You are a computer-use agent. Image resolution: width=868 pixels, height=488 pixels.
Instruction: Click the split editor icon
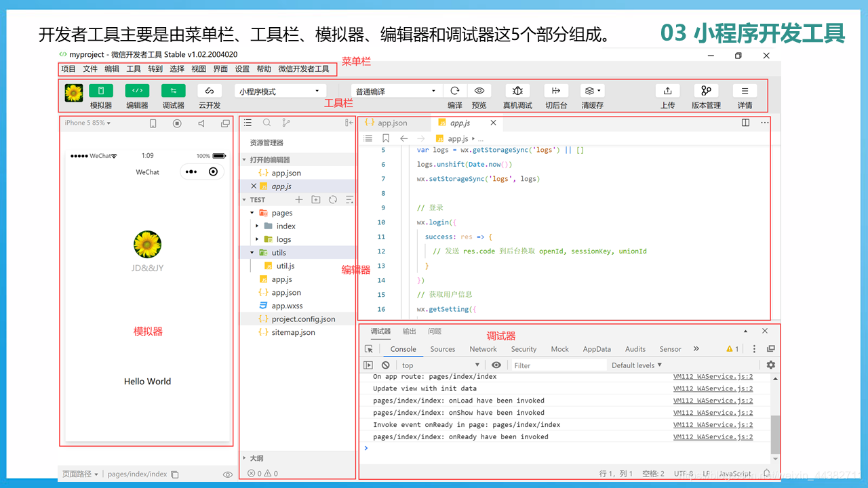pos(745,123)
